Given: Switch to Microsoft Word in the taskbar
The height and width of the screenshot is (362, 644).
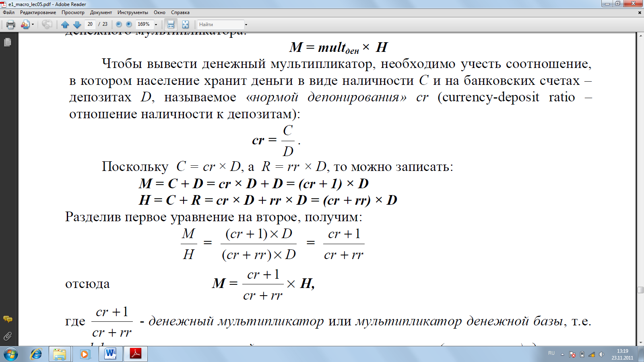Looking at the screenshot, I should [x=110, y=354].
